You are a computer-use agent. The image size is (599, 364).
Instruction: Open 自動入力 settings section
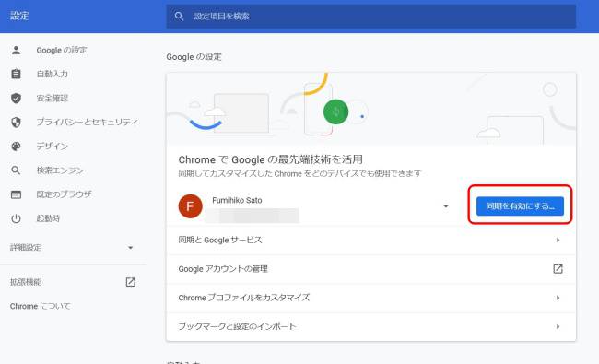(x=53, y=74)
